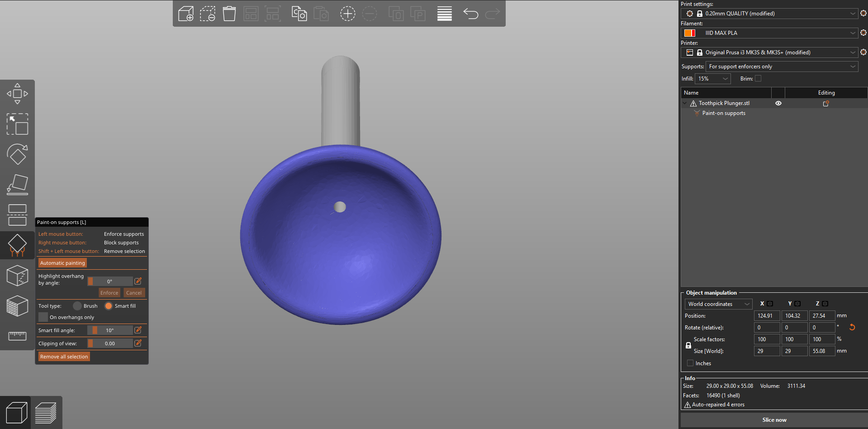The width and height of the screenshot is (868, 429).
Task: Select the Brush radio button tool type
Action: tap(77, 306)
